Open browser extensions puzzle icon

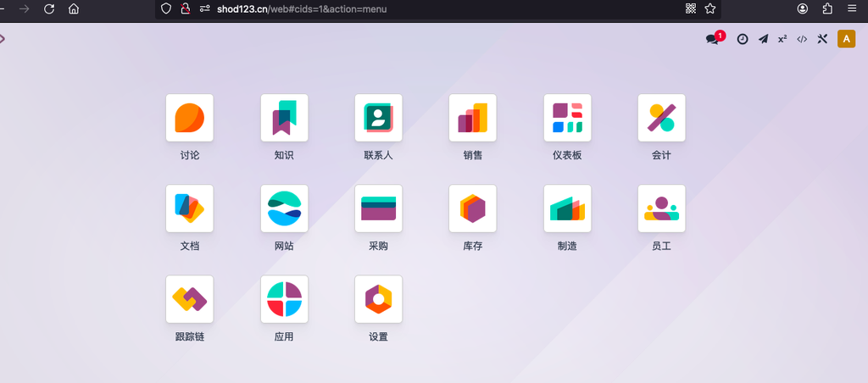(827, 8)
